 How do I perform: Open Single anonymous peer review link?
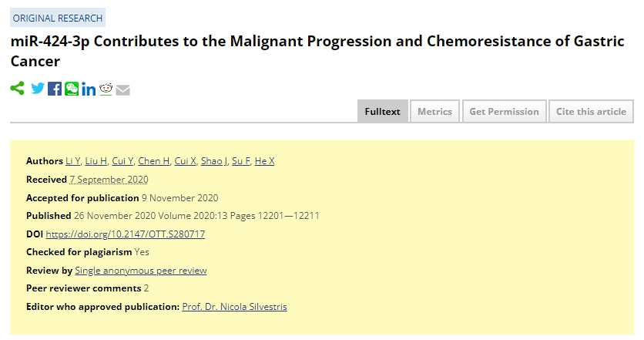click(141, 271)
